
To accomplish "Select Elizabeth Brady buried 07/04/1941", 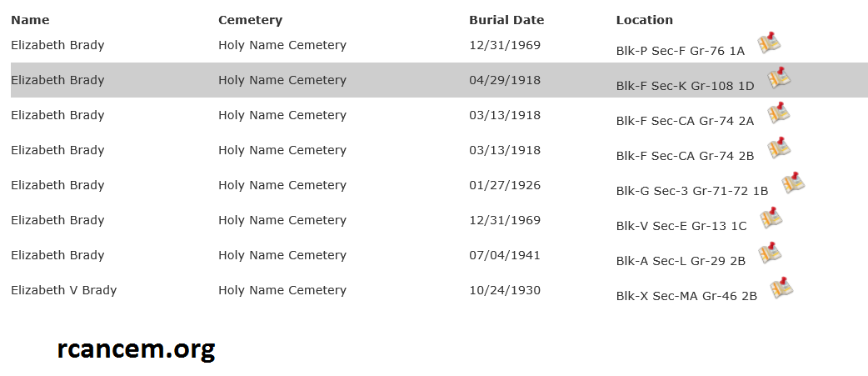I will point(57,255).
